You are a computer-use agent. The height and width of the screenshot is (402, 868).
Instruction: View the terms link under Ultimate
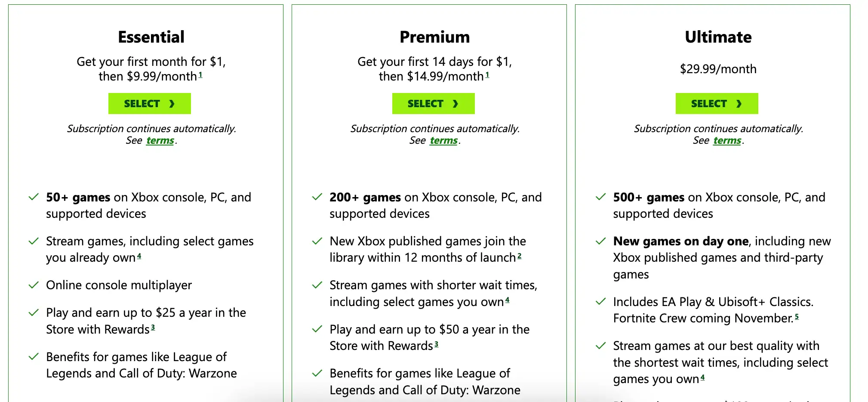point(727,141)
